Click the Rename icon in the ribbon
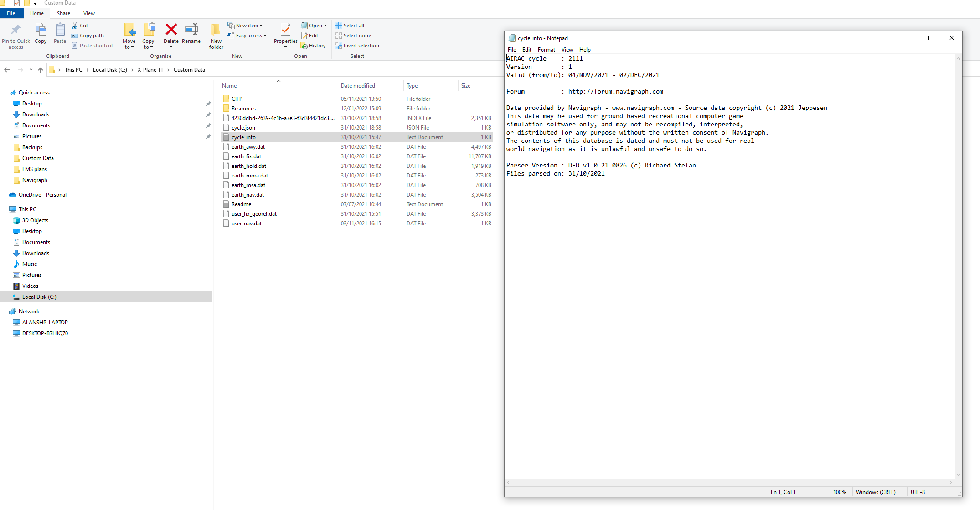This screenshot has width=980, height=510. [191, 30]
